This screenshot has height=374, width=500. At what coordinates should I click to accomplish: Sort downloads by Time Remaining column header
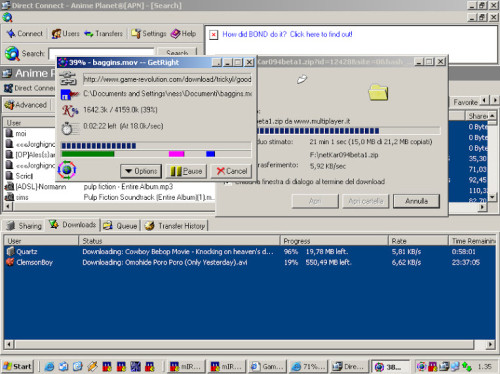pyautogui.click(x=472, y=241)
